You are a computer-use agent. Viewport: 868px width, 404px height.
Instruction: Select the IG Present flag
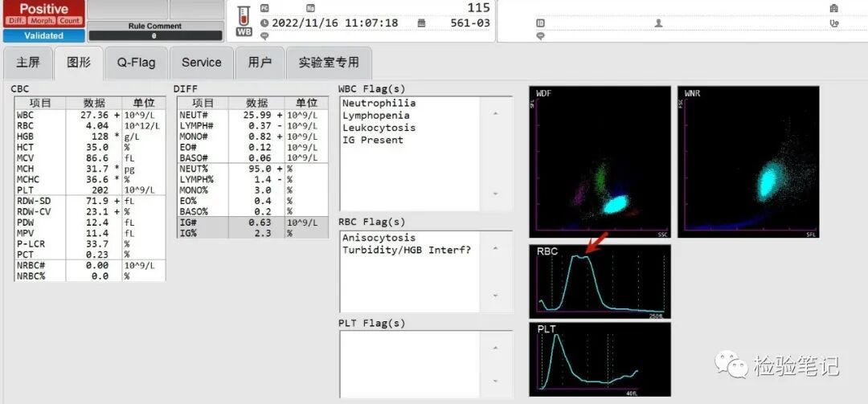[x=373, y=140]
